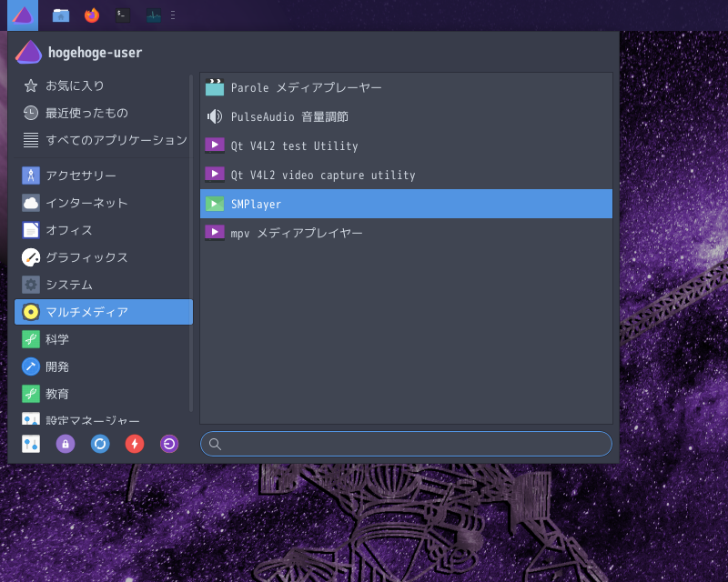The image size is (728, 582).
Task: Select the マルチメディア category
Action: (x=104, y=312)
